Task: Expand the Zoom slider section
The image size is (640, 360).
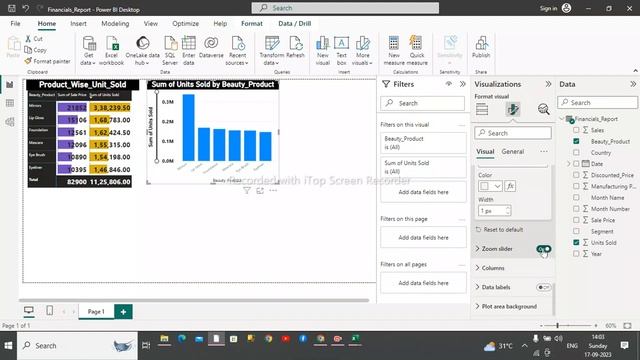Action: click(477, 249)
